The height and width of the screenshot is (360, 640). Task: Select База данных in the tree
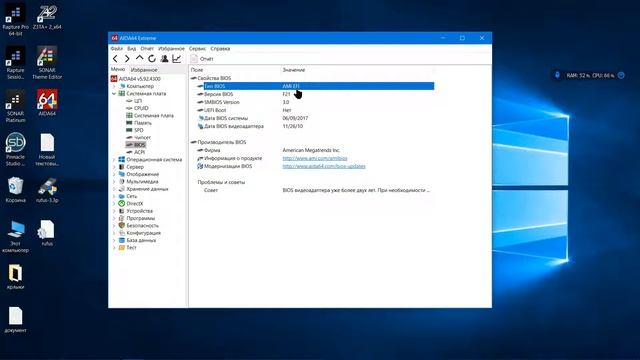tap(141, 240)
